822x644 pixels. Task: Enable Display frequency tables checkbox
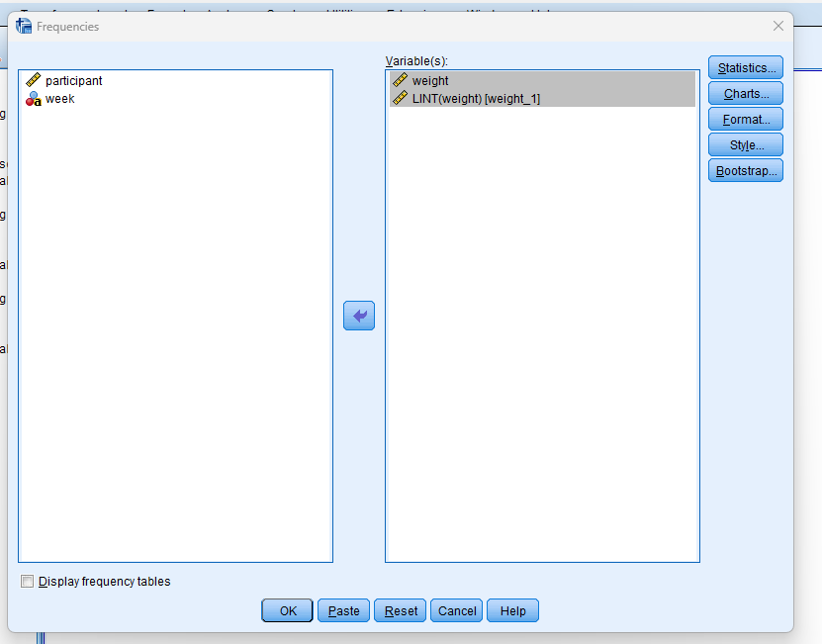pyautogui.click(x=28, y=582)
